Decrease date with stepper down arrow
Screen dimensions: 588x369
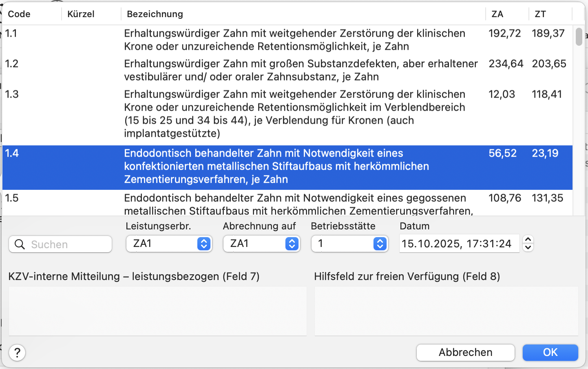[528, 247]
